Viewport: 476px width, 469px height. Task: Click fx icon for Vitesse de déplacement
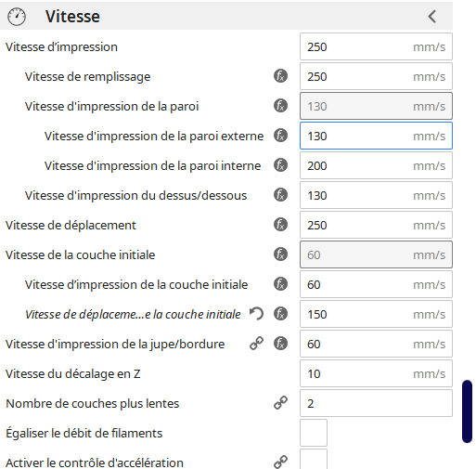point(280,225)
